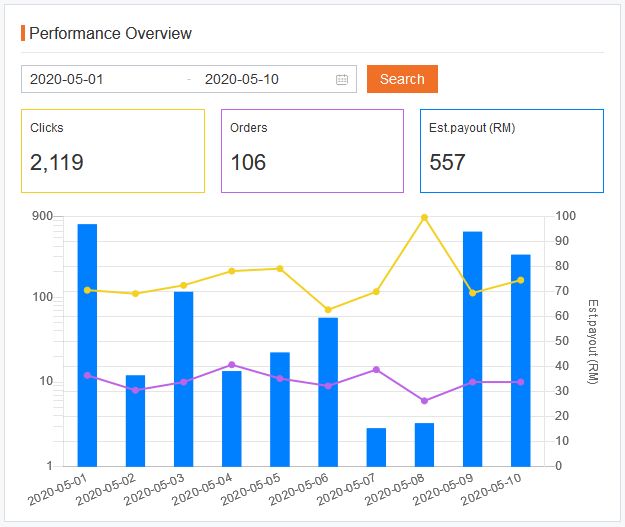This screenshot has width=625, height=527.
Task: Click the purple line point on 2020-05-10
Action: (x=521, y=382)
